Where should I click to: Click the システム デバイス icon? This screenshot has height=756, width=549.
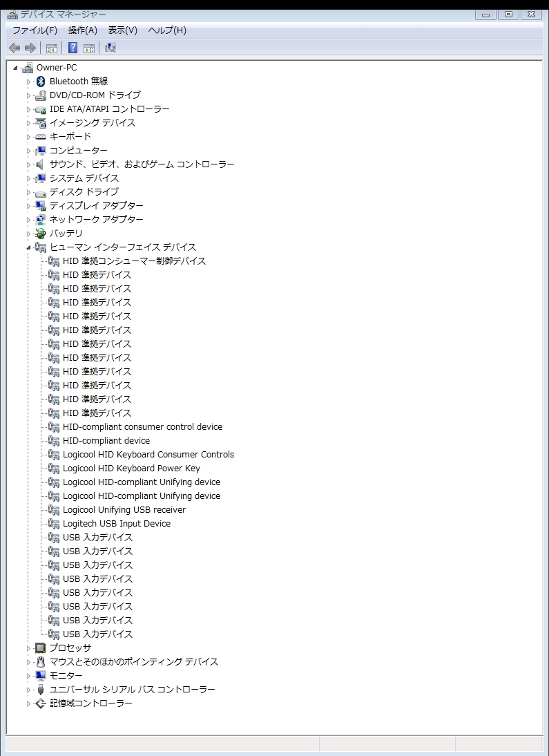(41, 178)
